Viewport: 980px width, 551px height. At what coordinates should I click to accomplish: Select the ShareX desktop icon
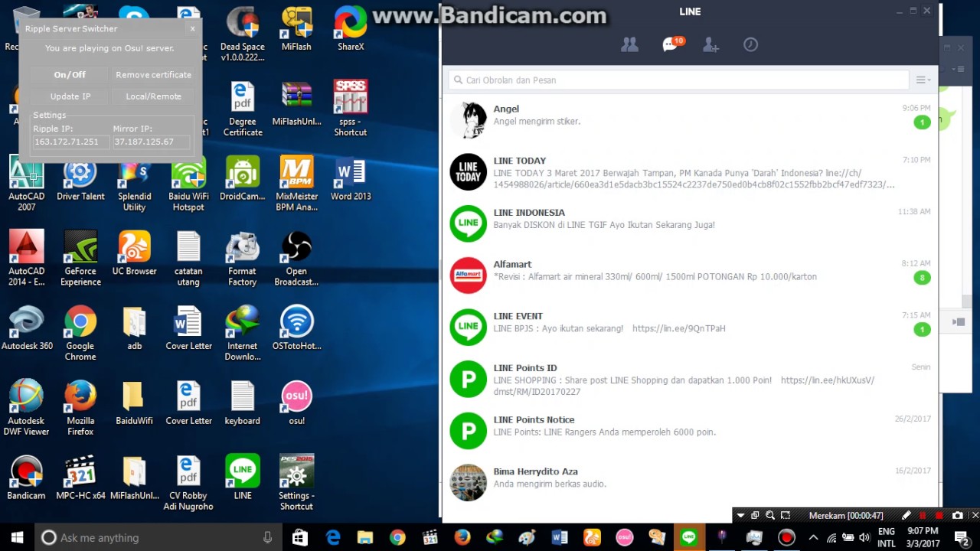click(351, 29)
